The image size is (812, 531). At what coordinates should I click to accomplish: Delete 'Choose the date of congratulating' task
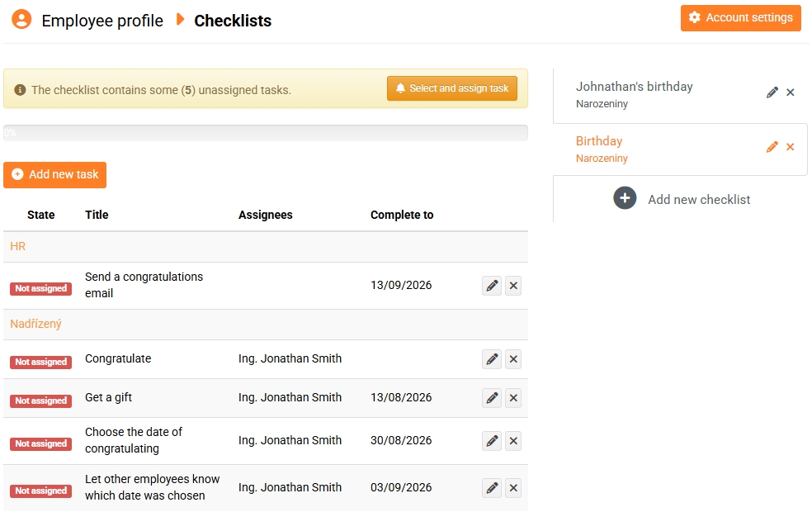pyautogui.click(x=513, y=441)
